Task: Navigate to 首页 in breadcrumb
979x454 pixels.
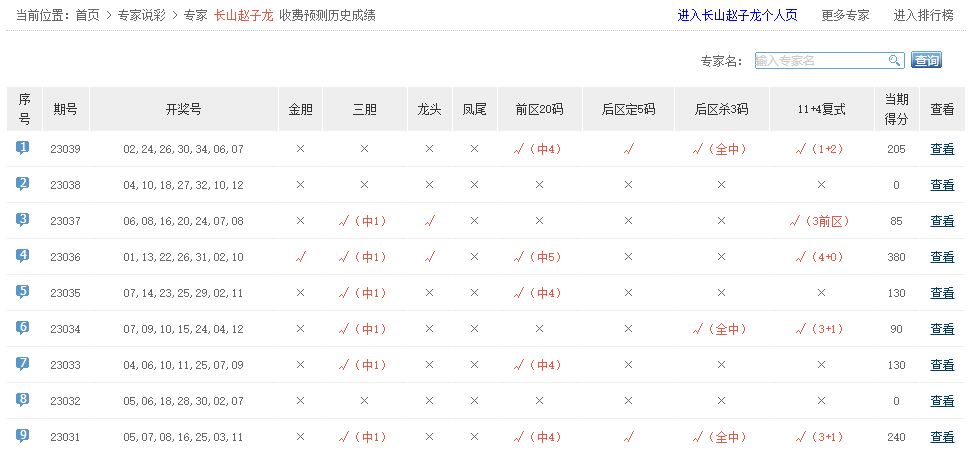Action: coord(88,16)
